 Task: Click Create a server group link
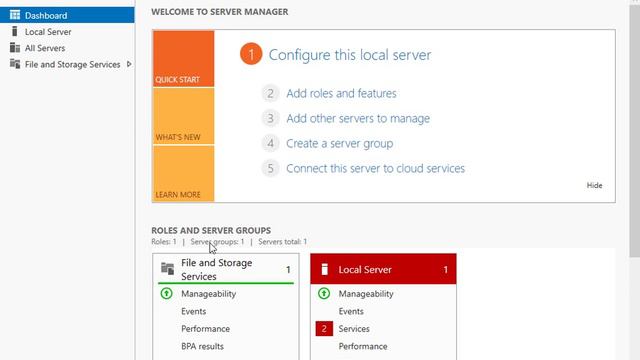[340, 144]
